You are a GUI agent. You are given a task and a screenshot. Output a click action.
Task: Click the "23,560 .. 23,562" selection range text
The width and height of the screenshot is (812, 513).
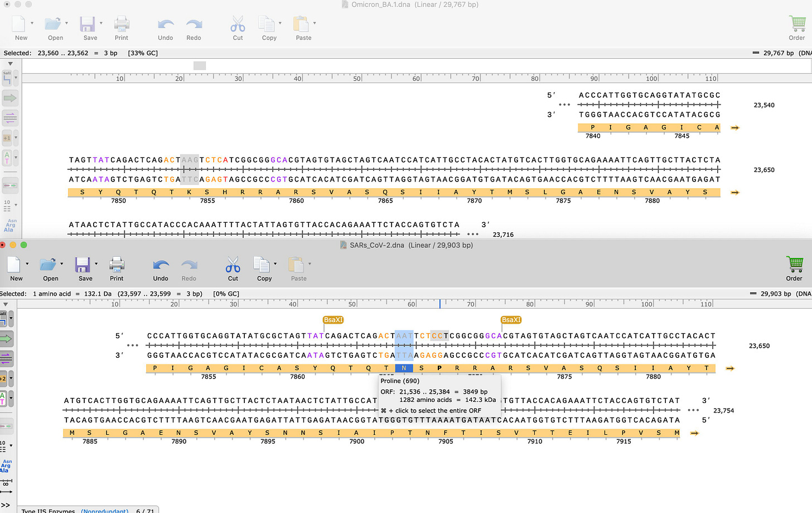(63, 53)
